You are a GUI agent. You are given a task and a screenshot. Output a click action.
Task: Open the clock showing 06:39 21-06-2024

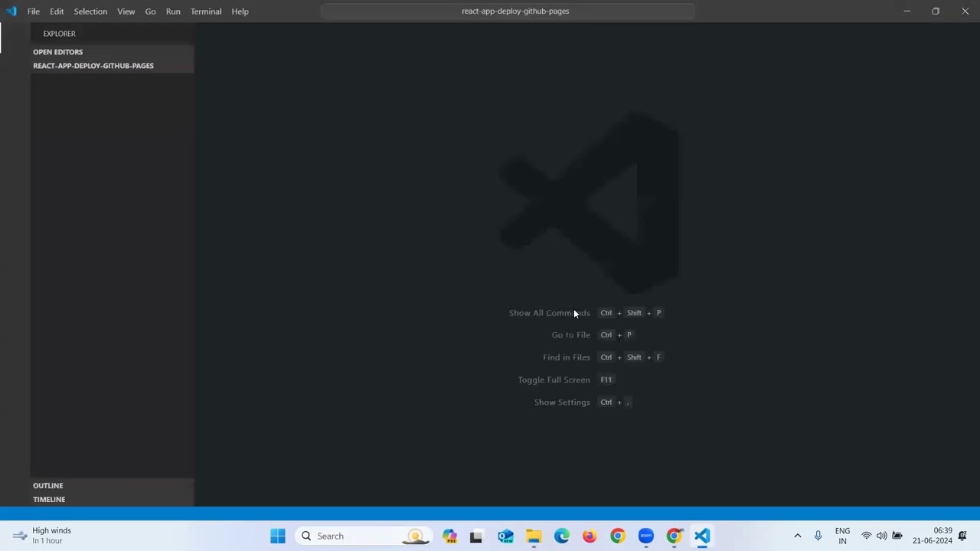933,536
